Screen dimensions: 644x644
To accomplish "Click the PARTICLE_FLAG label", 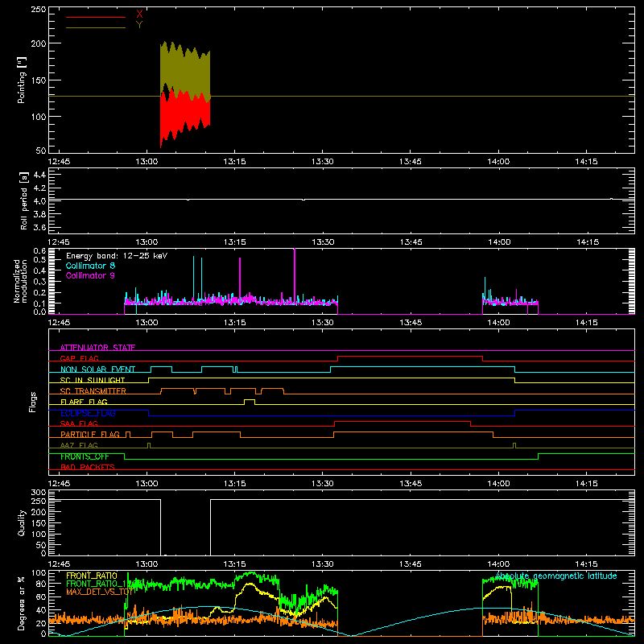I will [90, 435].
